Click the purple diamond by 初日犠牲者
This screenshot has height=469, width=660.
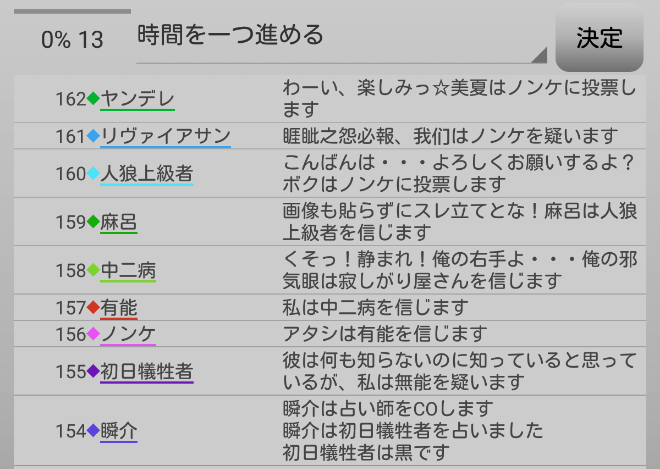coord(93,372)
